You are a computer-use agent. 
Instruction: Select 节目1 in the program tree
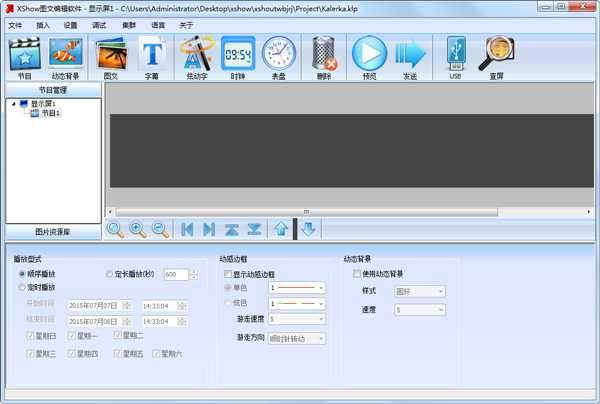[51, 113]
